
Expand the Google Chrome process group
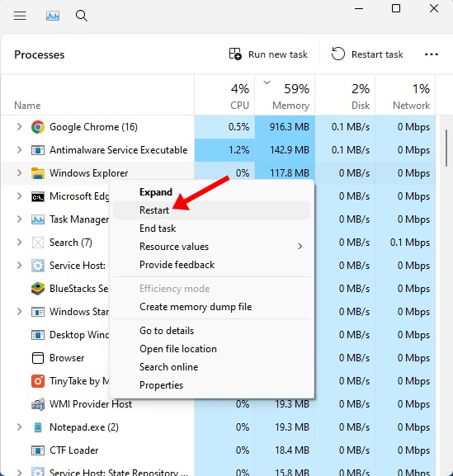click(x=19, y=126)
